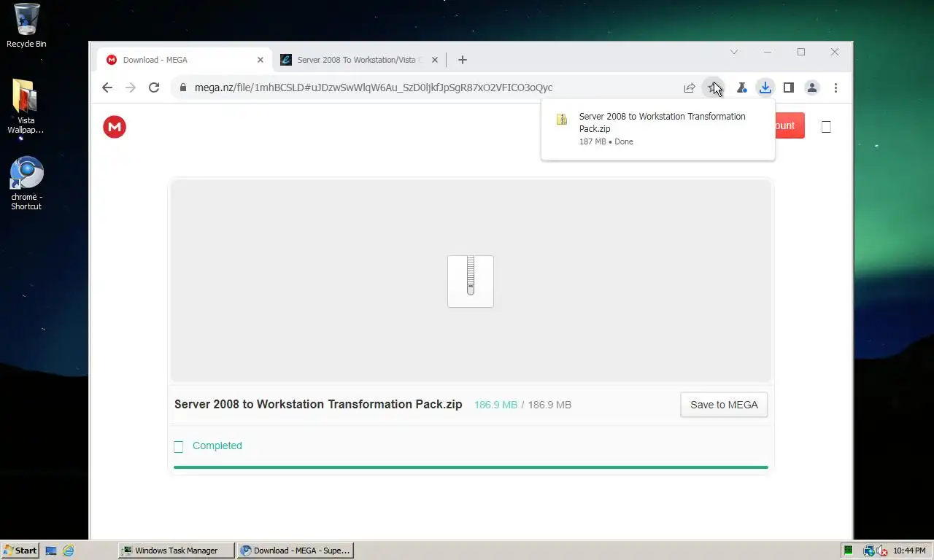
Task: Open the volume tray icon
Action: (x=881, y=551)
